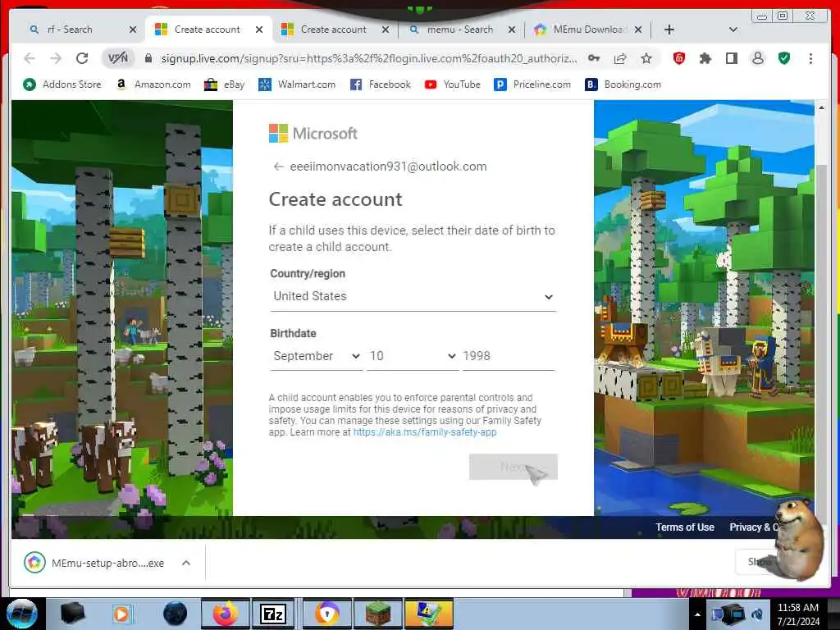Open the Minecraft grass block taskbar icon

tap(379, 614)
